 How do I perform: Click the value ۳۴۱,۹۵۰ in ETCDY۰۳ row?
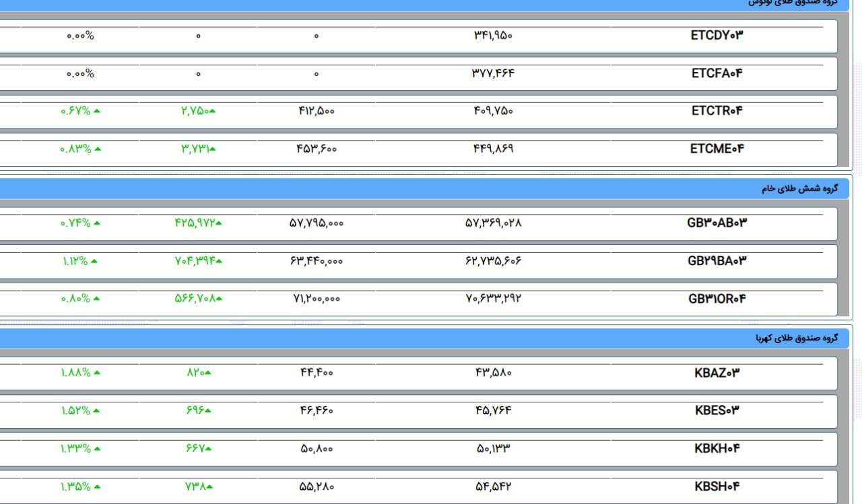493,36
